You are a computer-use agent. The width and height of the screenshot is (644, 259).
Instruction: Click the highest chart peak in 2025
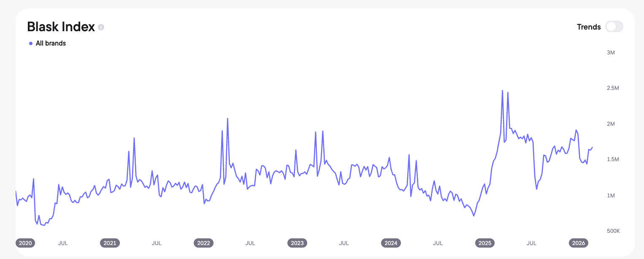tap(502, 91)
